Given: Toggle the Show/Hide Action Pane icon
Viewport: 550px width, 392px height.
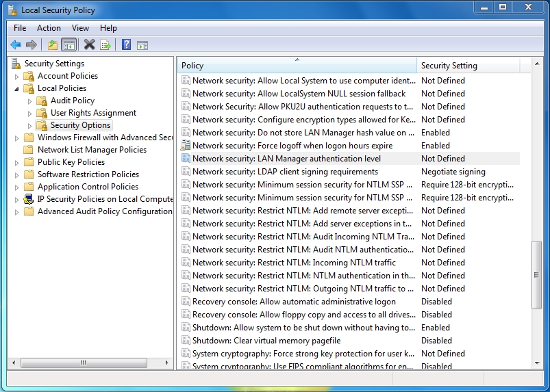Looking at the screenshot, I should tap(142, 45).
